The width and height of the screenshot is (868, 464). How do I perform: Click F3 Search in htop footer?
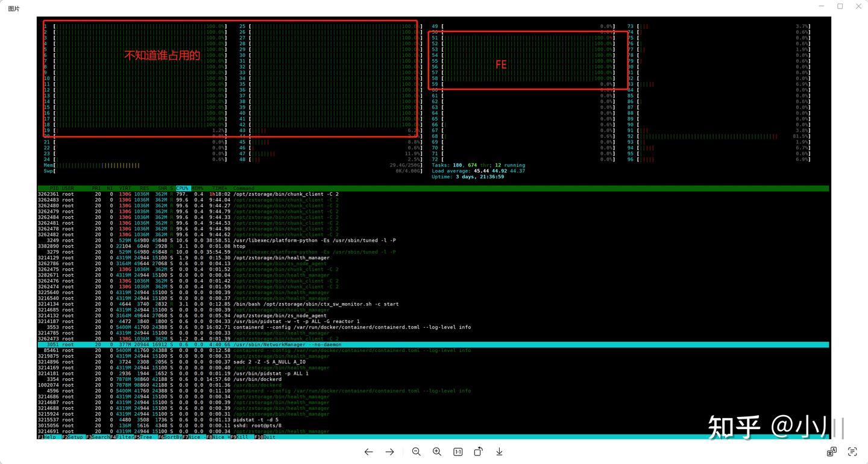pos(98,437)
